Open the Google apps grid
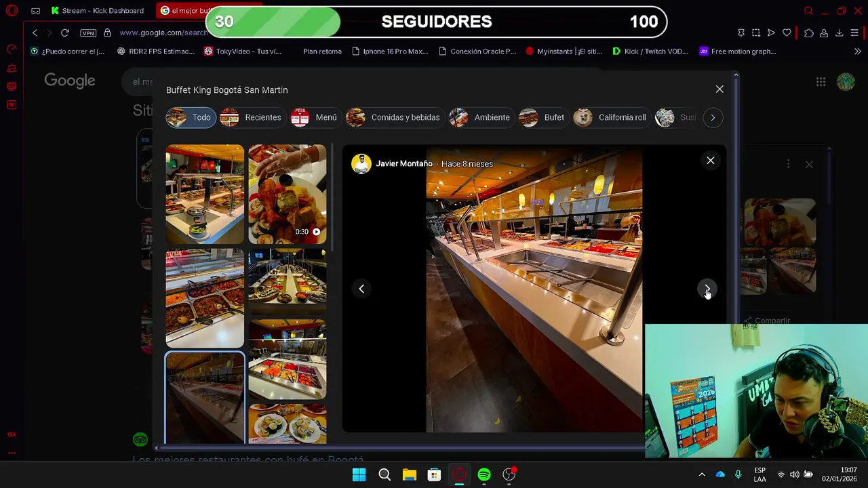 point(821,82)
